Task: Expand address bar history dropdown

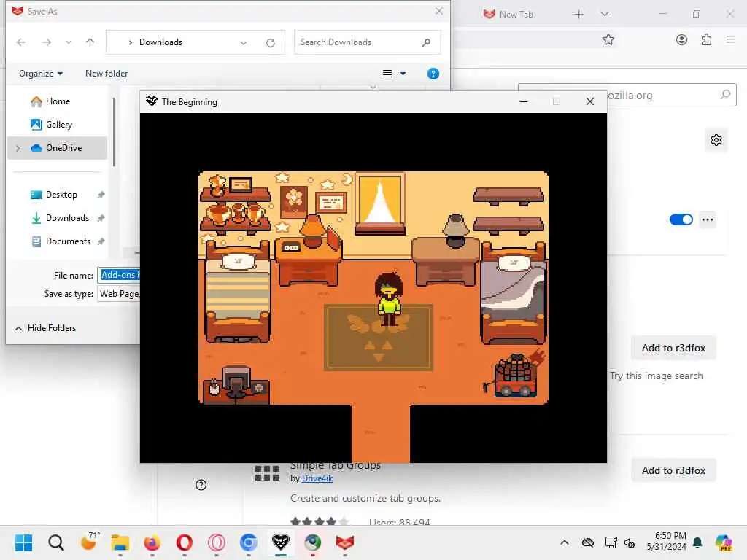Action: [x=244, y=43]
